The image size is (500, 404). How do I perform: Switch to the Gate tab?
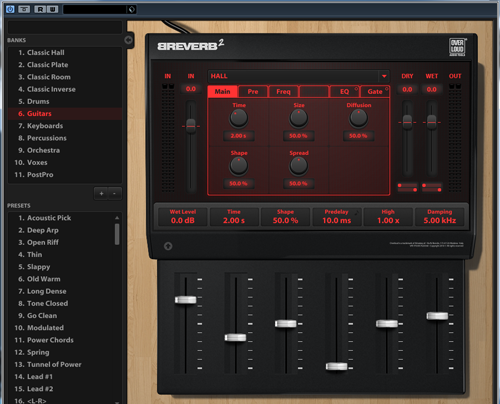click(x=375, y=92)
